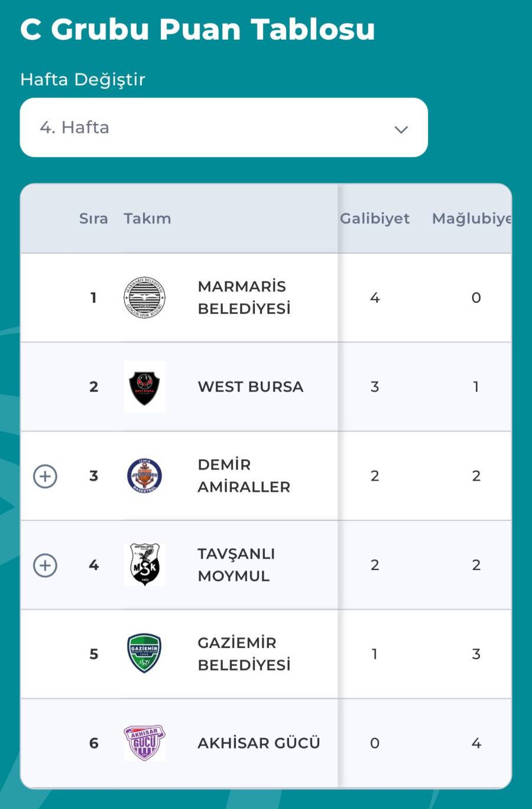Expand the Tavşanlı Moymul row details
Screen dimensions: 532x809
click(46, 565)
